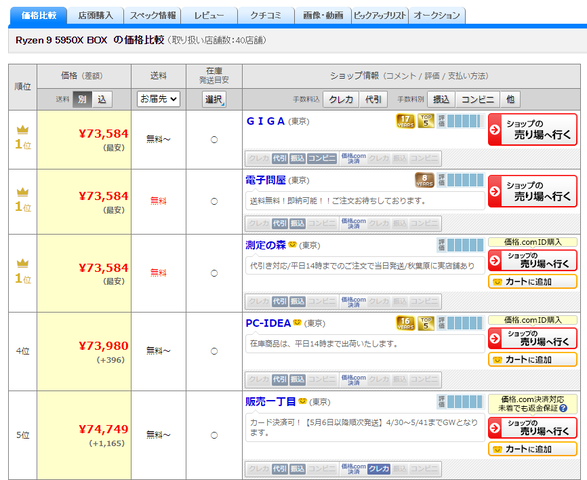
Task: Switch to the 画像・動画 tab
Action: pos(323,16)
